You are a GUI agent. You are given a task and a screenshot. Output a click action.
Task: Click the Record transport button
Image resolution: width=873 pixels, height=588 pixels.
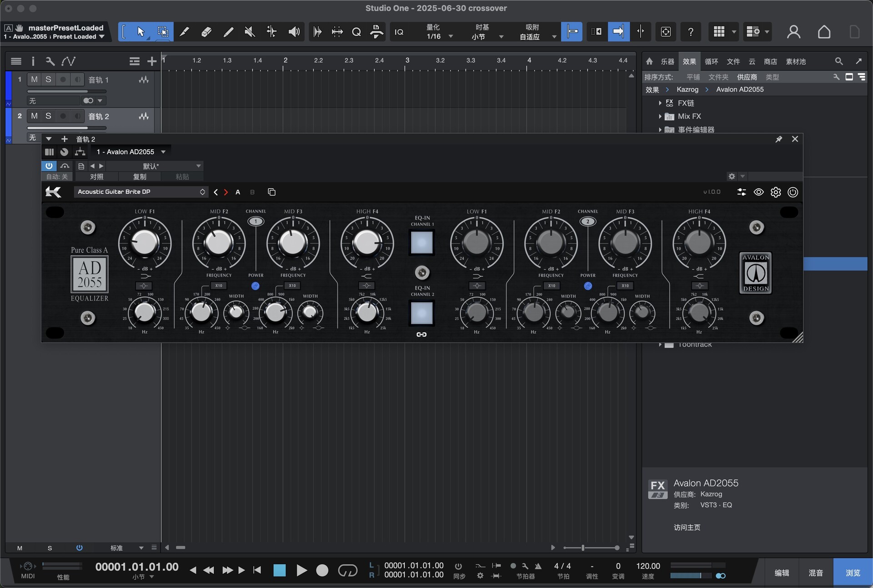[x=322, y=570]
